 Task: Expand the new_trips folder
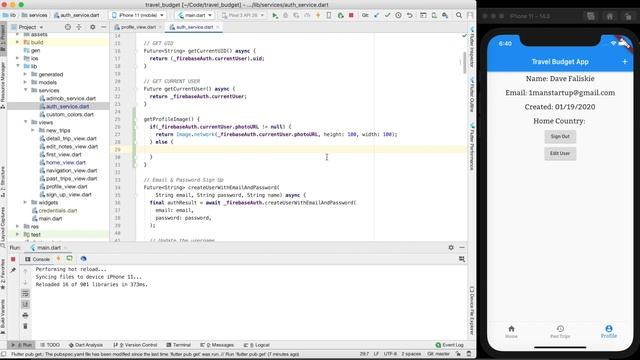click(x=33, y=130)
